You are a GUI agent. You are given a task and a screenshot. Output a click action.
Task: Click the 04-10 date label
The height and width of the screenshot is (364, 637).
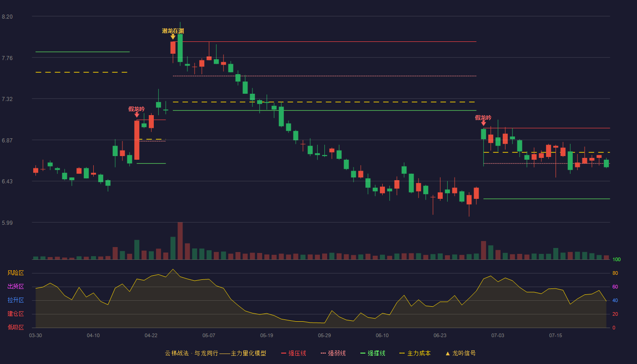point(93,335)
